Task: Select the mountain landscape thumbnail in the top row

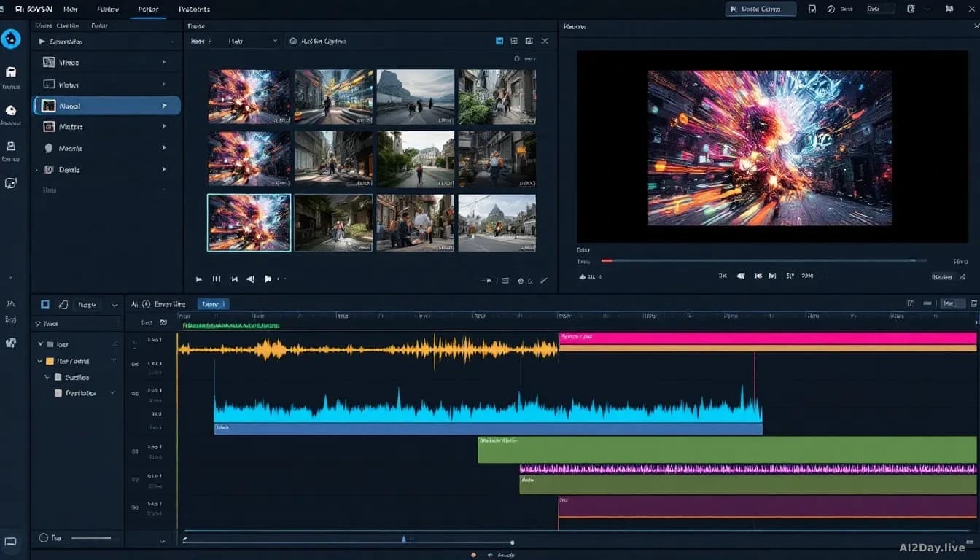Action: [416, 97]
